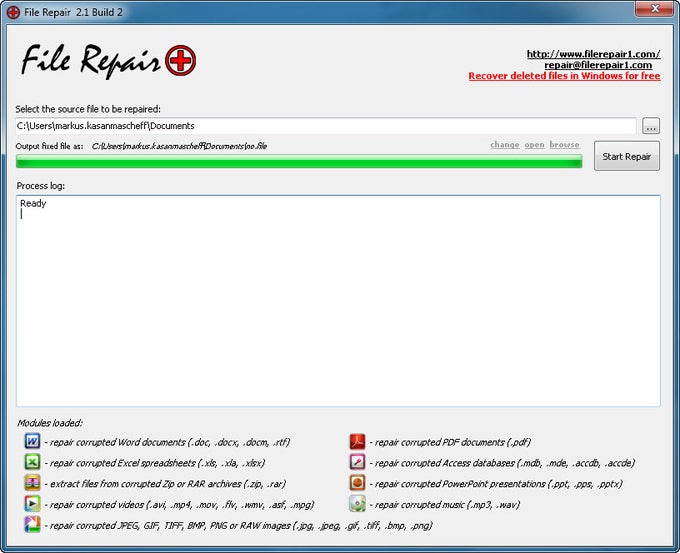Click the 'Process log:' label
The width and height of the screenshot is (680, 553).
pyautogui.click(x=41, y=186)
